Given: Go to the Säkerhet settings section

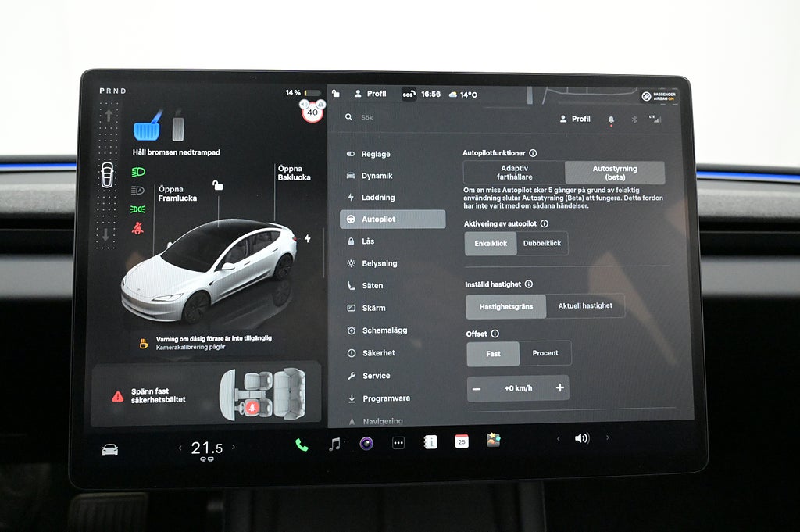Looking at the screenshot, I should (378, 353).
